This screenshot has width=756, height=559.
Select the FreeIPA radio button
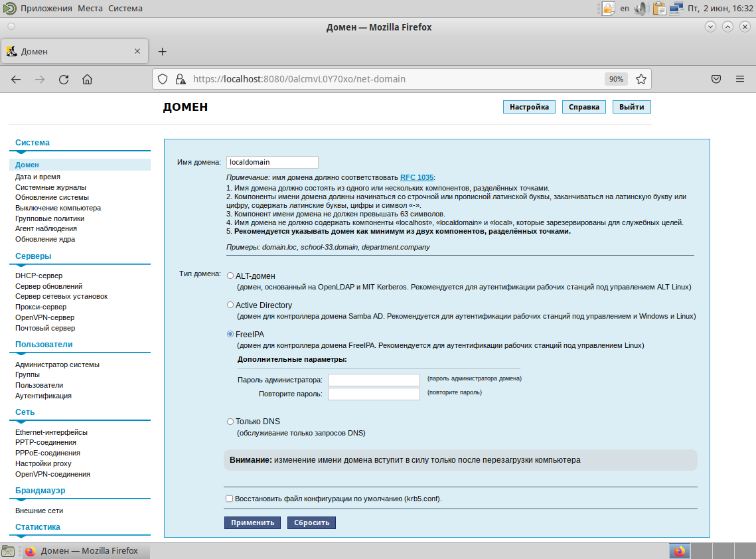pyautogui.click(x=230, y=334)
